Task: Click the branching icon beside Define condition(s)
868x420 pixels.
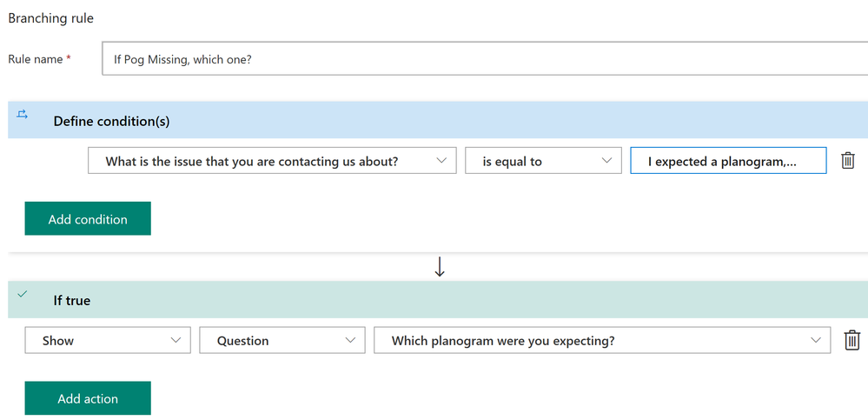Action: tap(23, 114)
